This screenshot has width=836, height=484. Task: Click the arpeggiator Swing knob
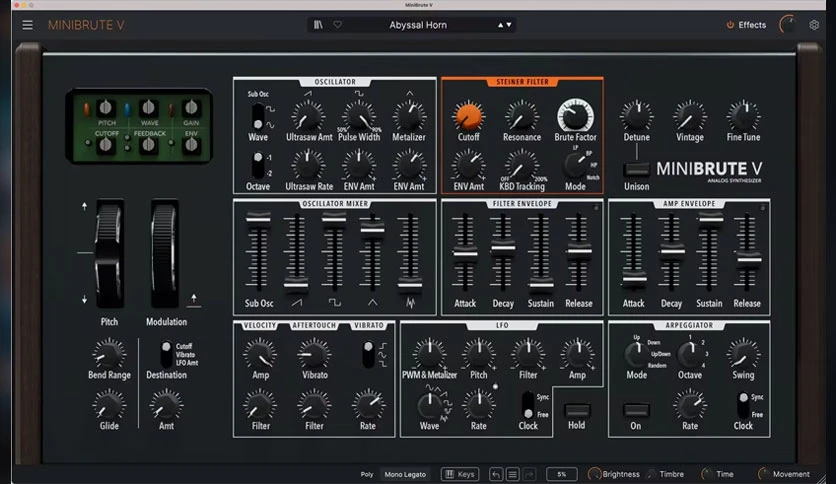(743, 354)
